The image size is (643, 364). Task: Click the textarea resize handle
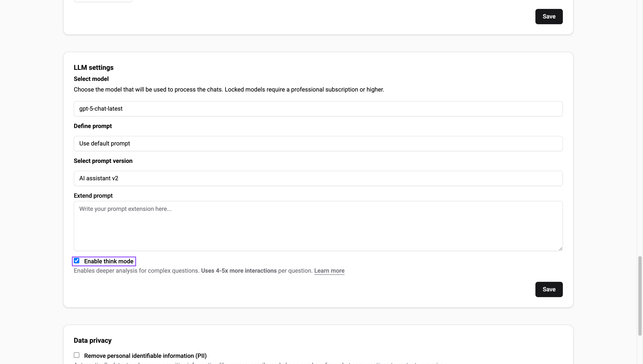point(561,248)
